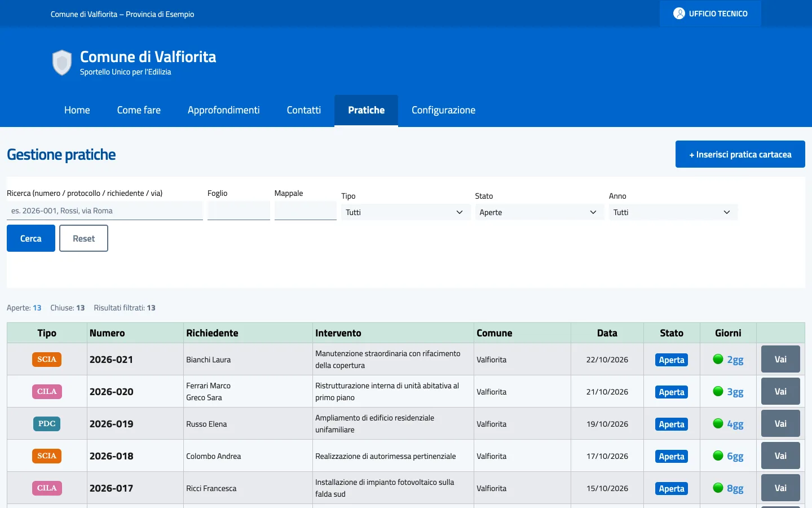Click the user avatar icon beside Ufficio Tecnico
The width and height of the screenshot is (812, 508).
(x=679, y=14)
